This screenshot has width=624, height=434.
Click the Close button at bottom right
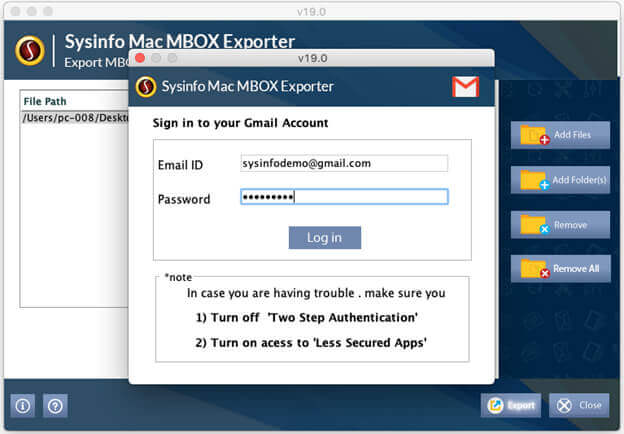click(x=579, y=405)
